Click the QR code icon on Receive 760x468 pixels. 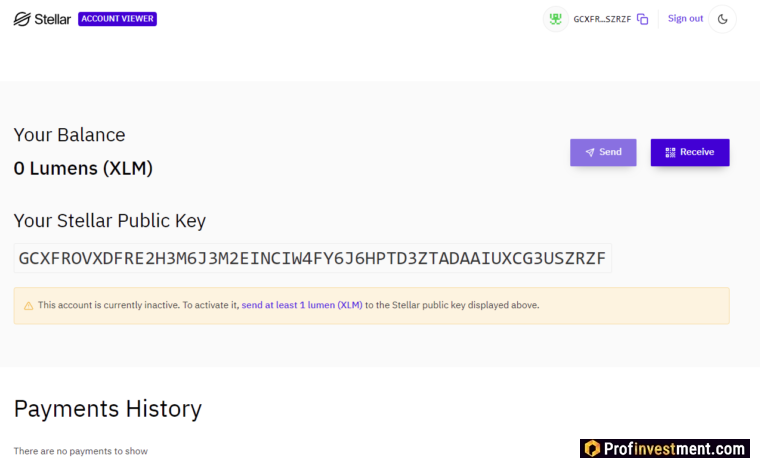point(670,152)
